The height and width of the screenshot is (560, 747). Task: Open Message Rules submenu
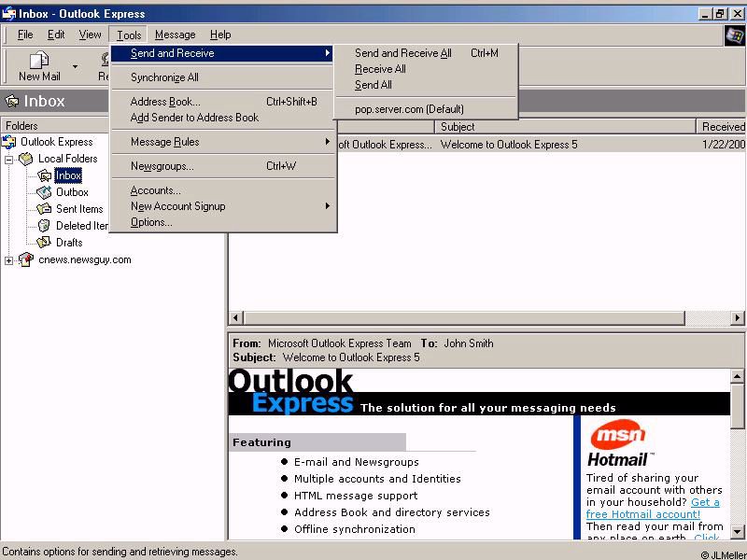[223, 142]
